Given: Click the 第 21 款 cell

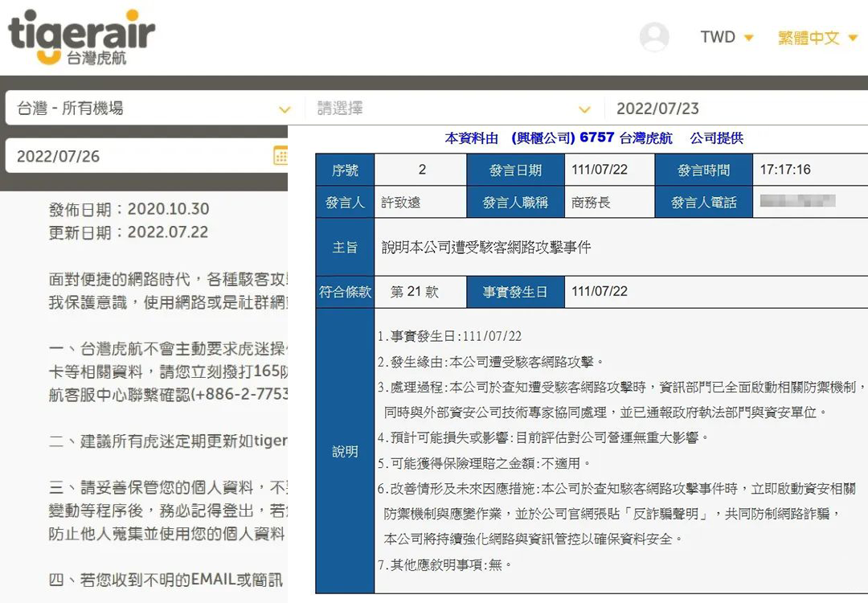Looking at the screenshot, I should (420, 292).
